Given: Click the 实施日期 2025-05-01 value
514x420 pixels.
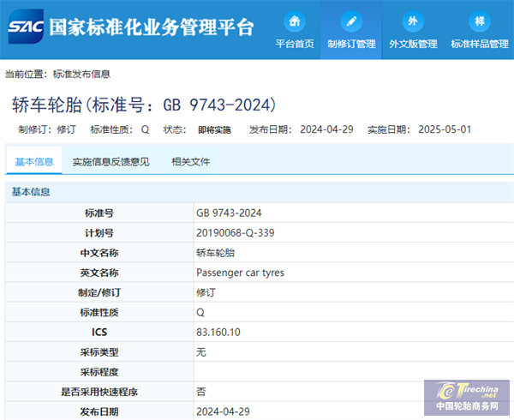Looking at the screenshot, I should point(445,129).
